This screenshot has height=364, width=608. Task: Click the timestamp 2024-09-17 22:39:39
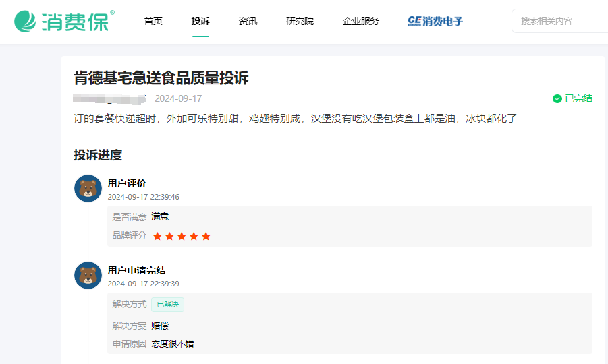click(x=144, y=284)
